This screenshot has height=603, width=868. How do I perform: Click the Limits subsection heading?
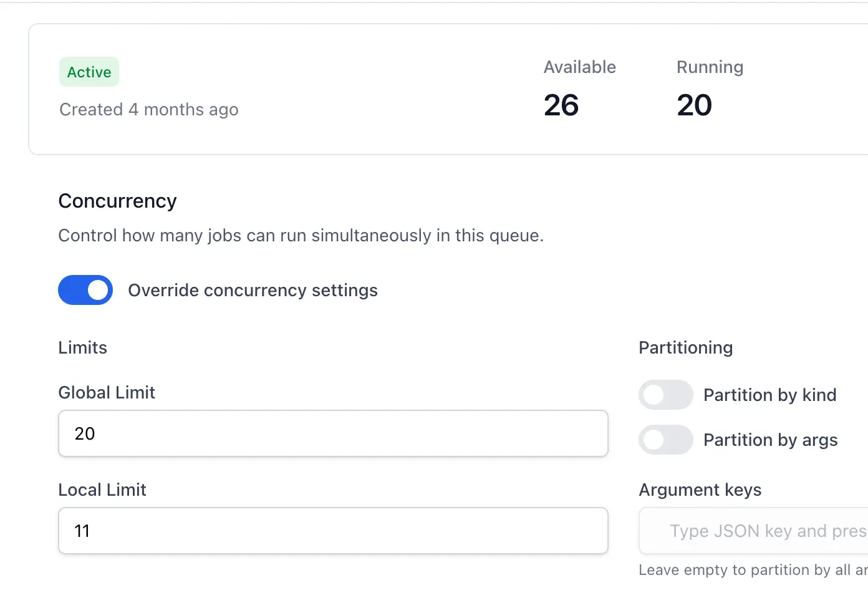tap(82, 347)
